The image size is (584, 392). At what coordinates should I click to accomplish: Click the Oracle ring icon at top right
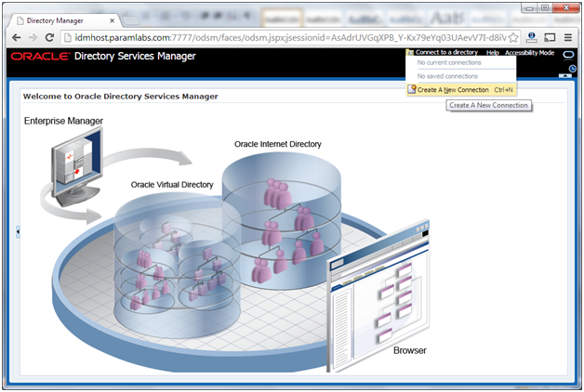[x=568, y=55]
